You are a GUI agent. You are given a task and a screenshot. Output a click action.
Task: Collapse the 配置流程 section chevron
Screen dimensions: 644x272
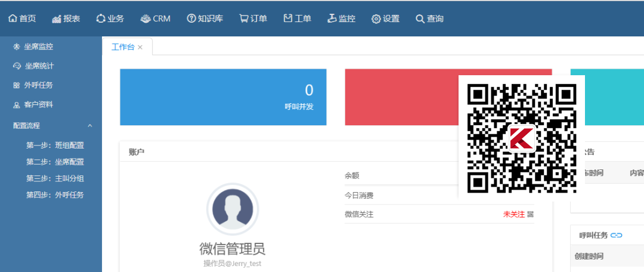pyautogui.click(x=90, y=126)
